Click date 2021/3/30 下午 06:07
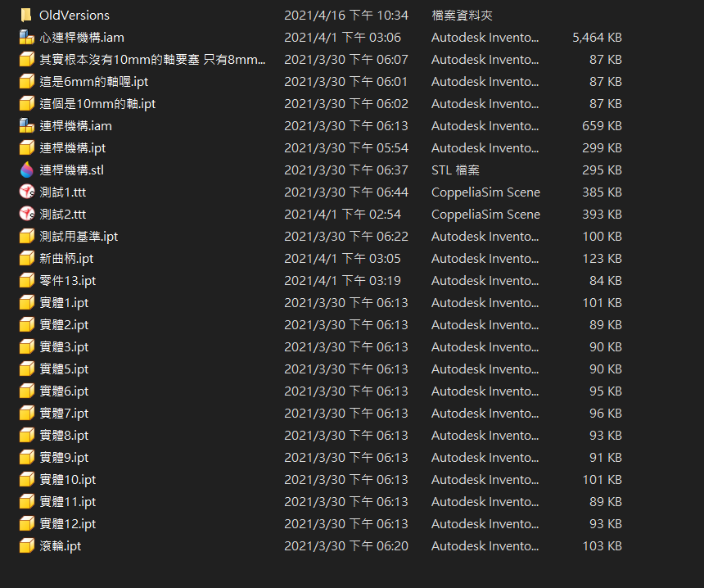This screenshot has width=704, height=588. click(x=346, y=59)
